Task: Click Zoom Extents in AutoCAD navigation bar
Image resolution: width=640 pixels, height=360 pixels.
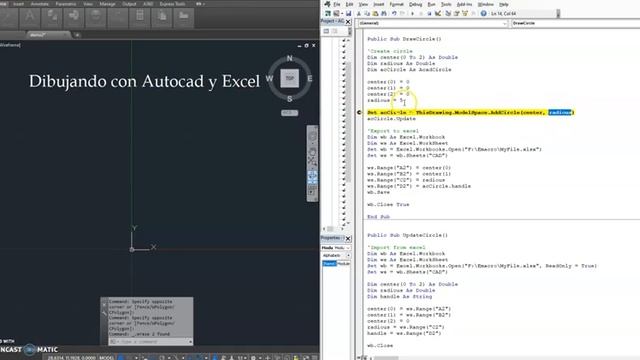Action: tap(312, 162)
